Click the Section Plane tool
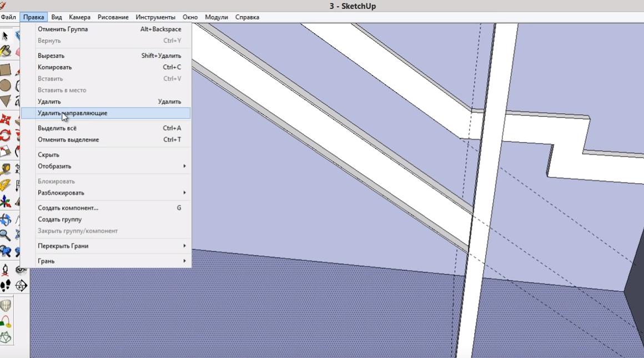Image resolution: width=644 pixels, height=358 pixels. [x=21, y=286]
